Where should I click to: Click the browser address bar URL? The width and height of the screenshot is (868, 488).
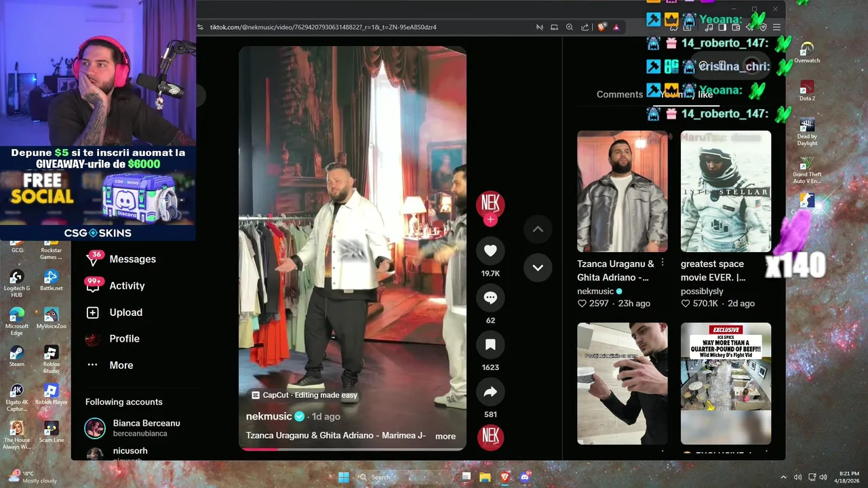click(x=323, y=27)
